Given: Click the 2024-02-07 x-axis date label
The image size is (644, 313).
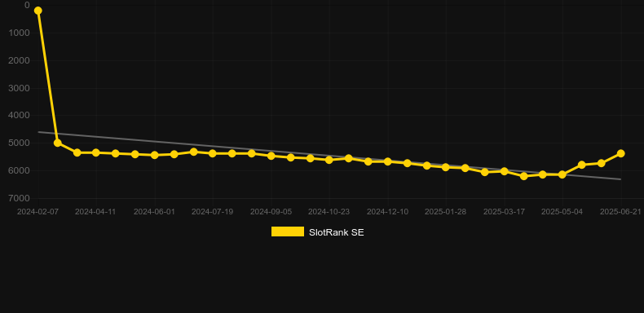Looking at the screenshot, I should pyautogui.click(x=37, y=212).
